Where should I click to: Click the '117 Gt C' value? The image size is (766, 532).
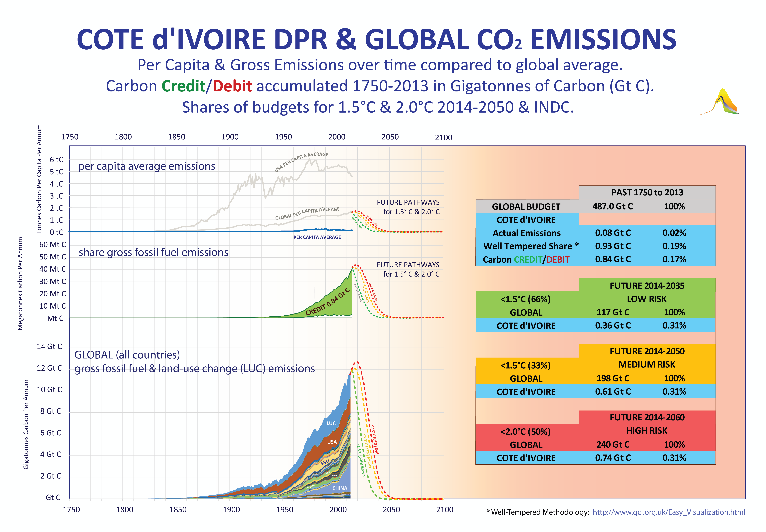[613, 312]
